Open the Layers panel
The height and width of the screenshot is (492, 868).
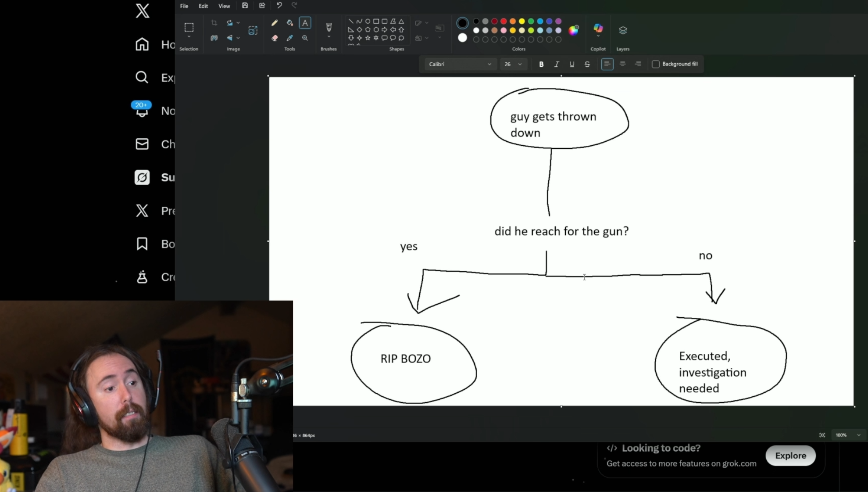click(623, 30)
